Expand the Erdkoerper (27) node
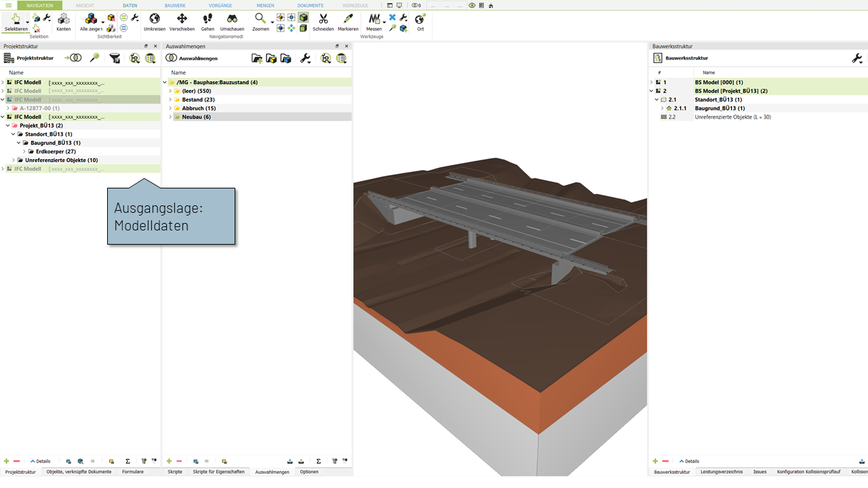 24,151
